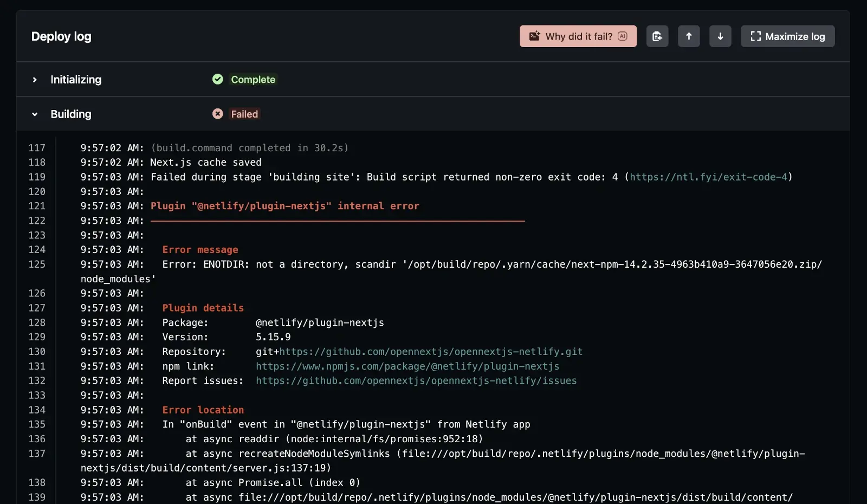Collapse the Building section chevron
867x504 pixels.
pos(35,114)
